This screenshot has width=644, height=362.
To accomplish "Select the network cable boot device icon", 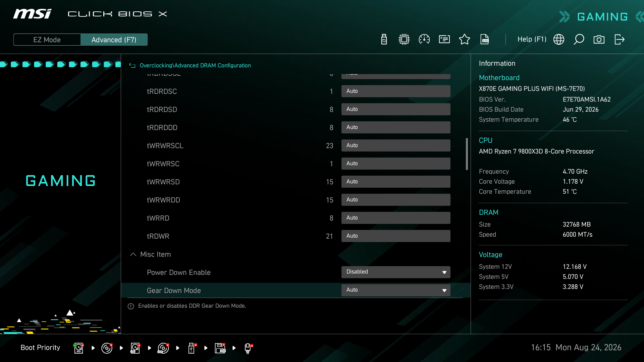I will [248, 348].
